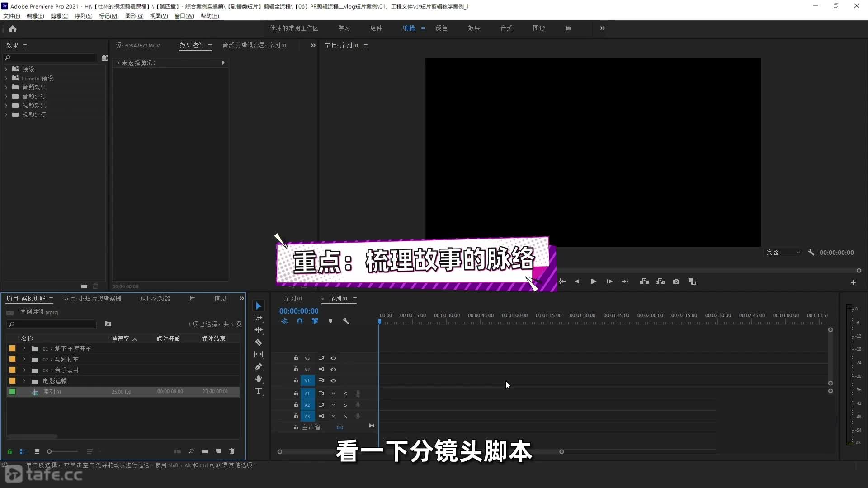Toggle insert sequences as nests icon
868x488 pixels.
point(284,321)
